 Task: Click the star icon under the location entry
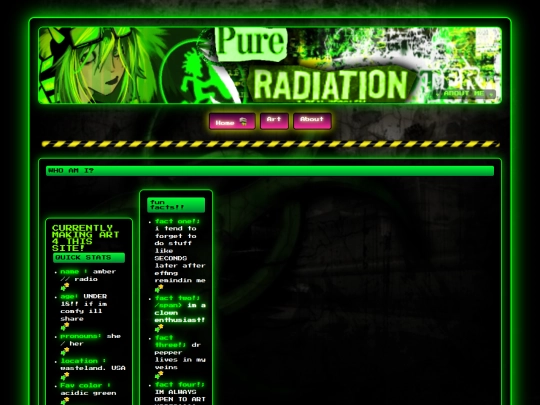click(65, 376)
